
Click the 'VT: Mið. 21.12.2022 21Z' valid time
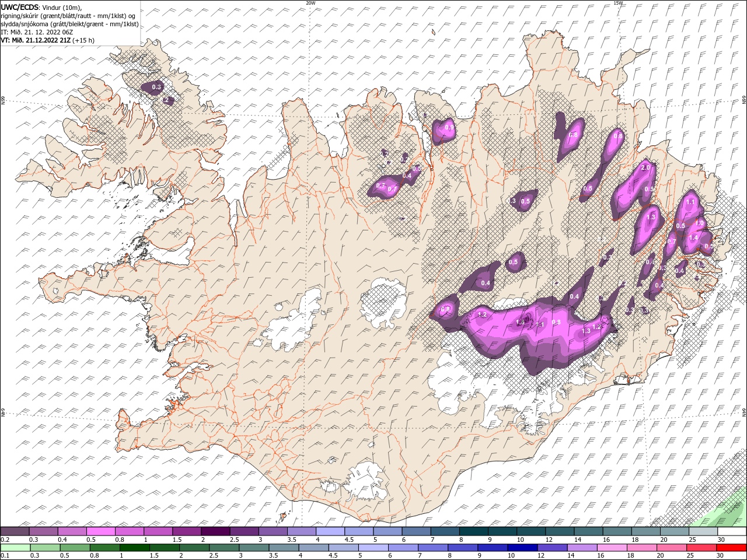[36, 40]
